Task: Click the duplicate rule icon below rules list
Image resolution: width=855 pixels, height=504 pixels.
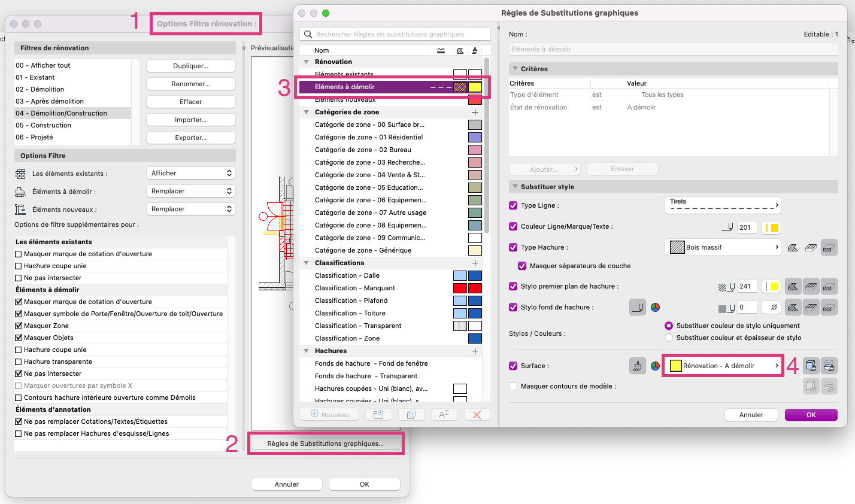Action: coord(411,414)
